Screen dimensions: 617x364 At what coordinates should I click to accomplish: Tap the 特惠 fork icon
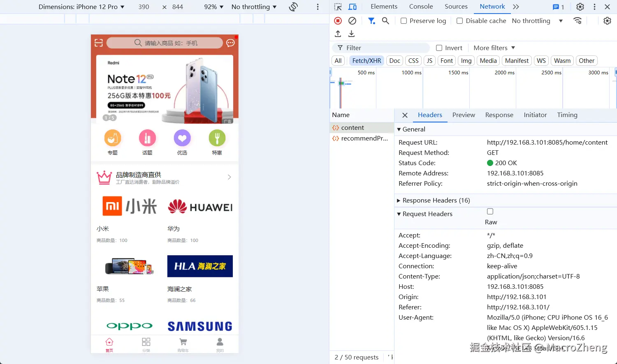coord(217,138)
